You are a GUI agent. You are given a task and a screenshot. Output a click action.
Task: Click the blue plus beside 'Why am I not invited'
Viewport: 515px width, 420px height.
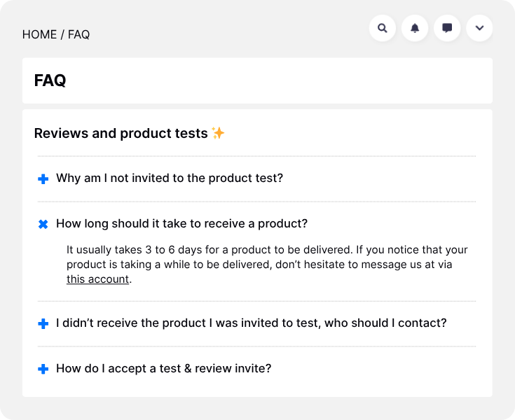[x=43, y=179]
